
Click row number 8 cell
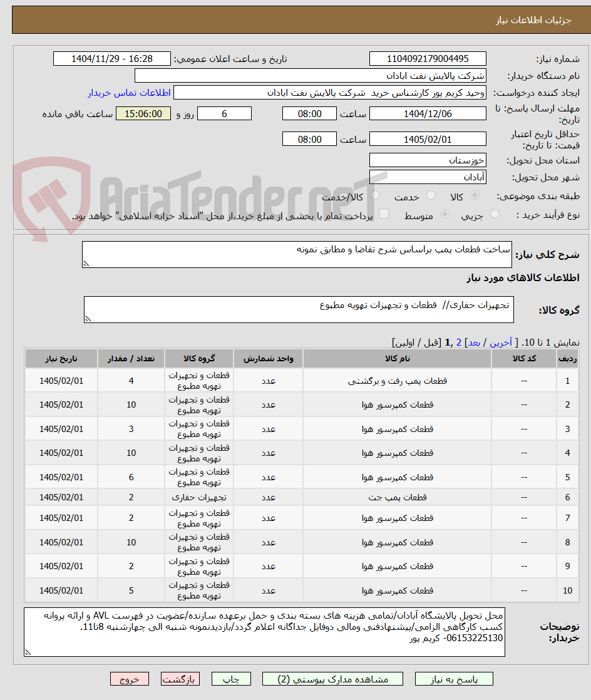point(567,542)
